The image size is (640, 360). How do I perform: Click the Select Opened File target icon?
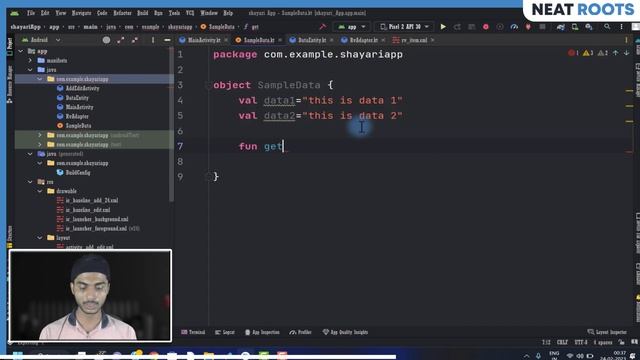[106, 40]
